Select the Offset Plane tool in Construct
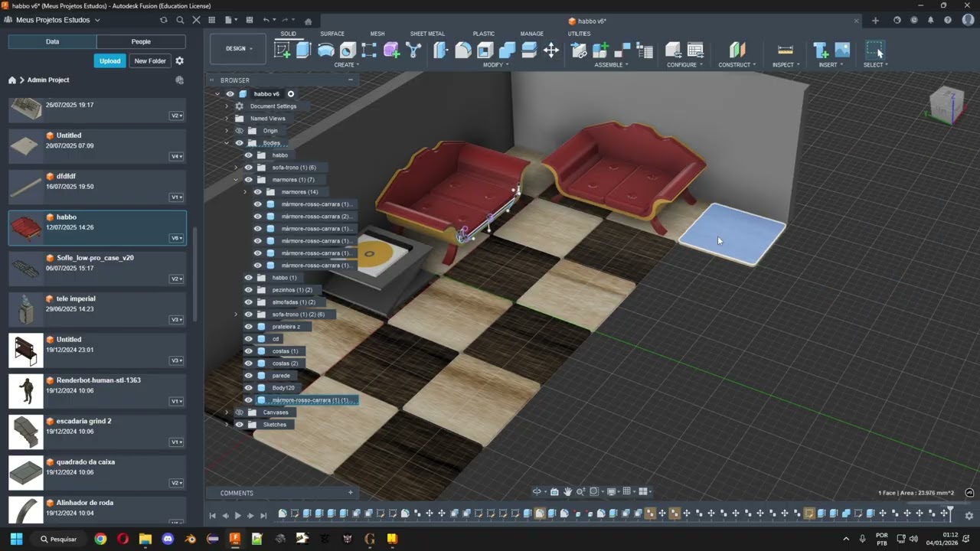The width and height of the screenshot is (980, 551). click(737, 51)
